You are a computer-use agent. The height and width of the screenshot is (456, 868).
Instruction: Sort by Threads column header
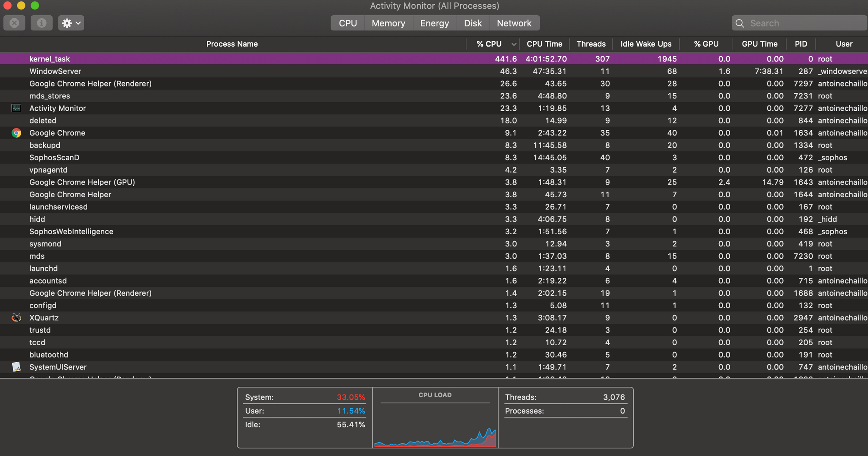tap(591, 44)
